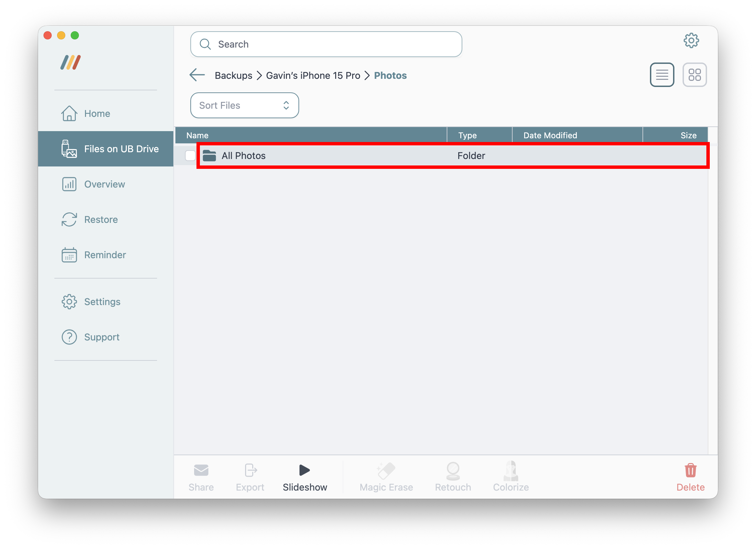The image size is (756, 549).
Task: Click the Share envelope icon
Action: (x=201, y=471)
